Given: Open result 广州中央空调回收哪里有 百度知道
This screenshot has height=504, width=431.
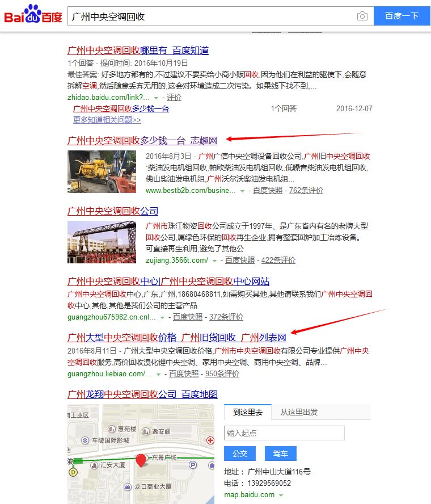Looking at the screenshot, I should coord(138,51).
